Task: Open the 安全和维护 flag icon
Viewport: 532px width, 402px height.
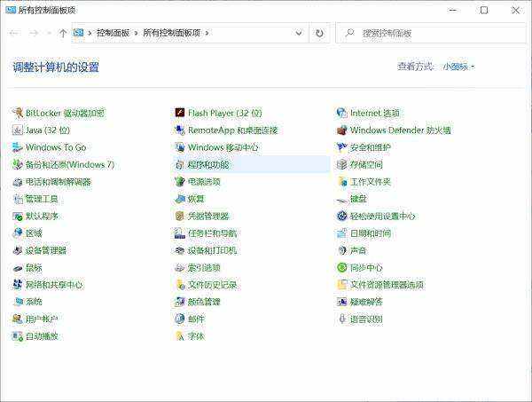Action: [341, 147]
